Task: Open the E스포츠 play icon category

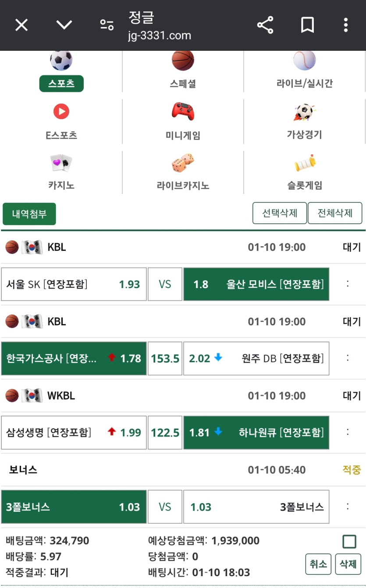Action: coord(61,121)
